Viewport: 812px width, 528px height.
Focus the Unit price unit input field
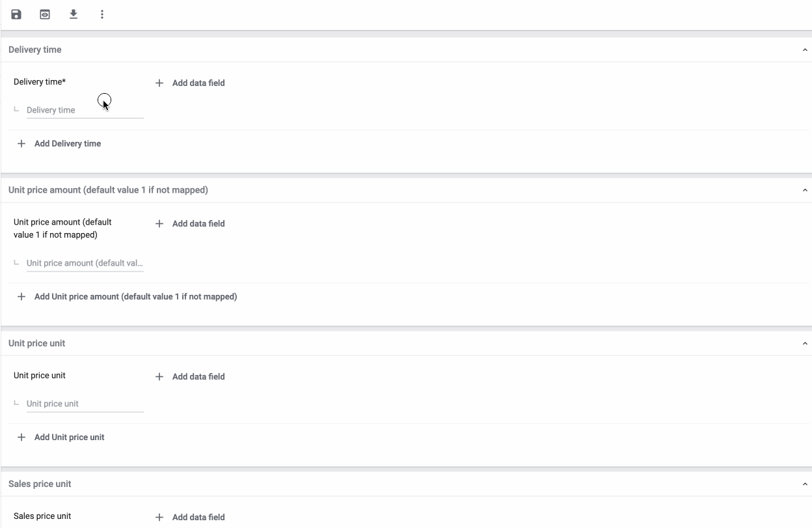pyautogui.click(x=85, y=404)
